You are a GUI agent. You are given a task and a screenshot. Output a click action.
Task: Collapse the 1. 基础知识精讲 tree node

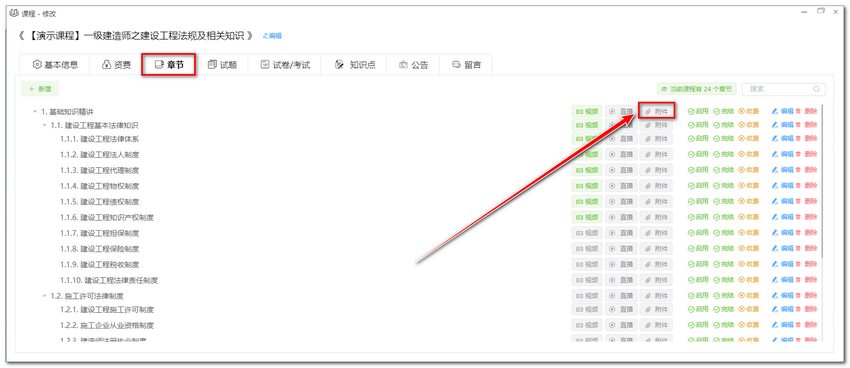point(35,112)
